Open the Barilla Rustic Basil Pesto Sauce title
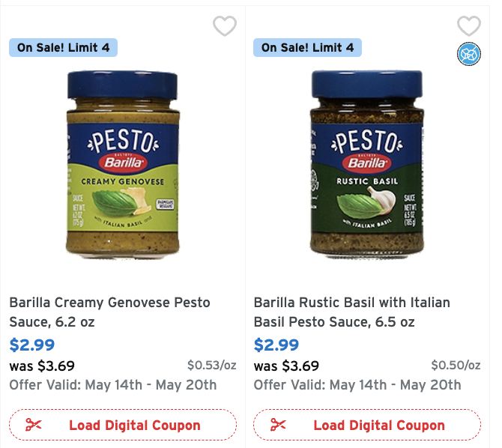 [351, 312]
